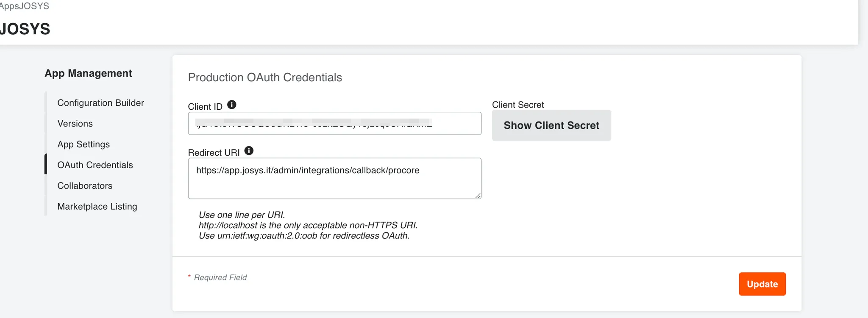Image resolution: width=868 pixels, height=318 pixels.
Task: Click the Redirect URI info icon
Action: tap(249, 151)
